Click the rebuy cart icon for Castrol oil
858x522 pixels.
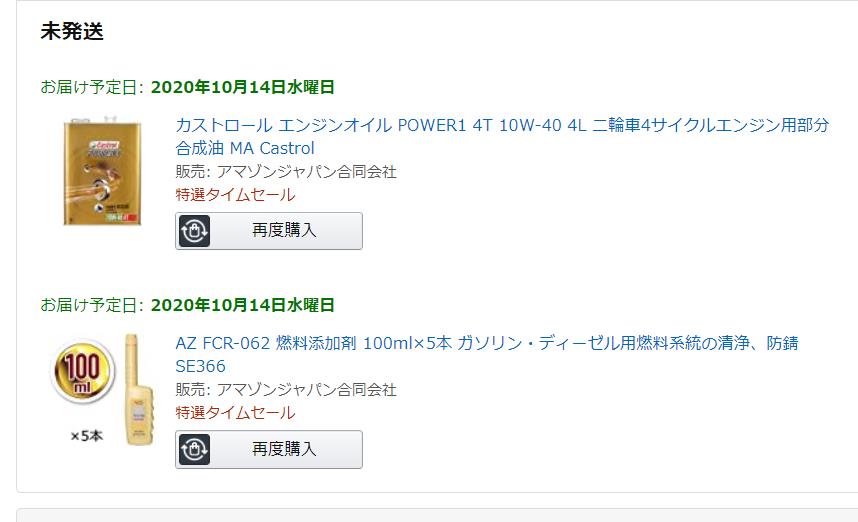(194, 231)
